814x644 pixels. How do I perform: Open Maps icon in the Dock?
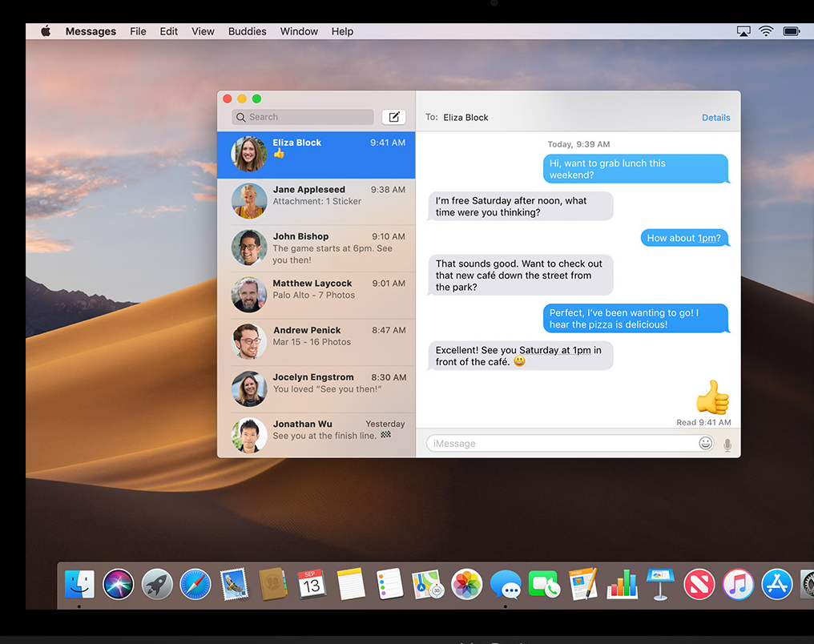pyautogui.click(x=428, y=584)
